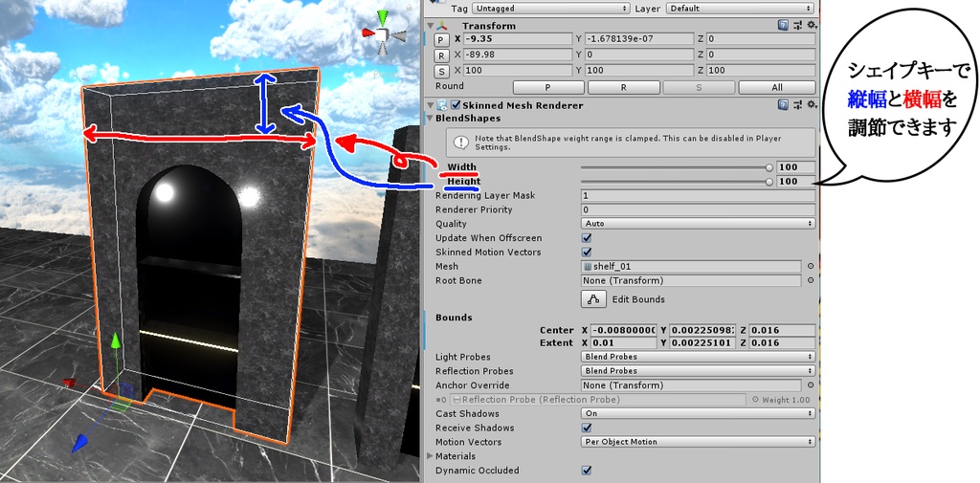Open the Light Probes dropdown
Screen dimensions: 980x483
[x=698, y=357]
